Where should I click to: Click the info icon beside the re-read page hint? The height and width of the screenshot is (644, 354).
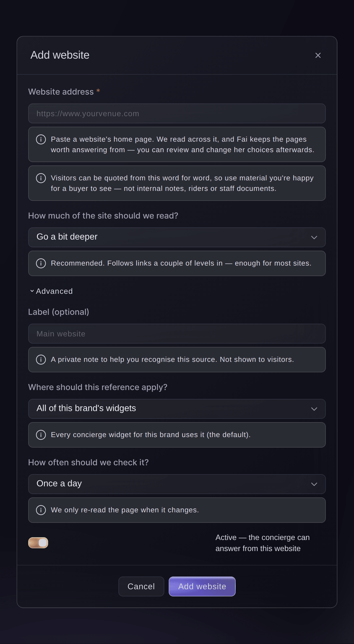(41, 510)
